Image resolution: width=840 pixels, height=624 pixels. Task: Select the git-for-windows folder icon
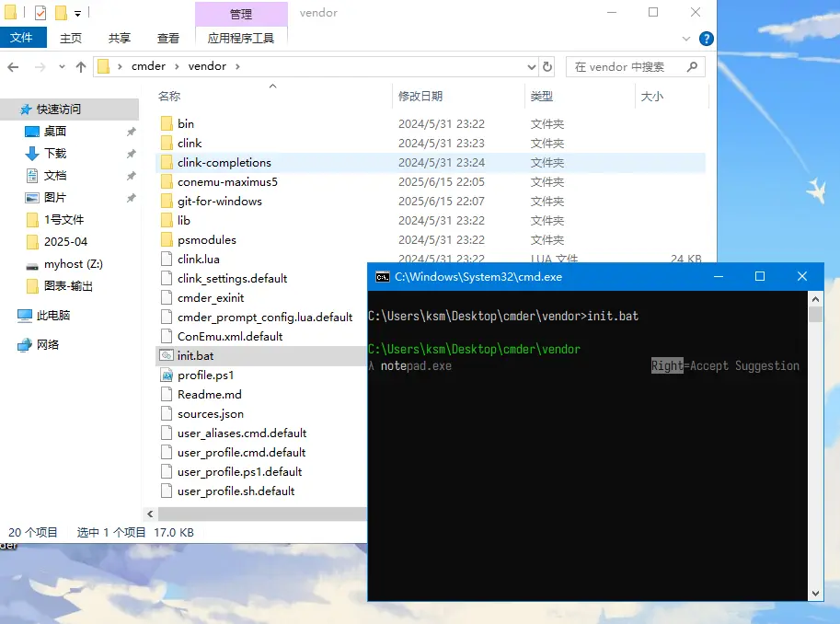167,201
